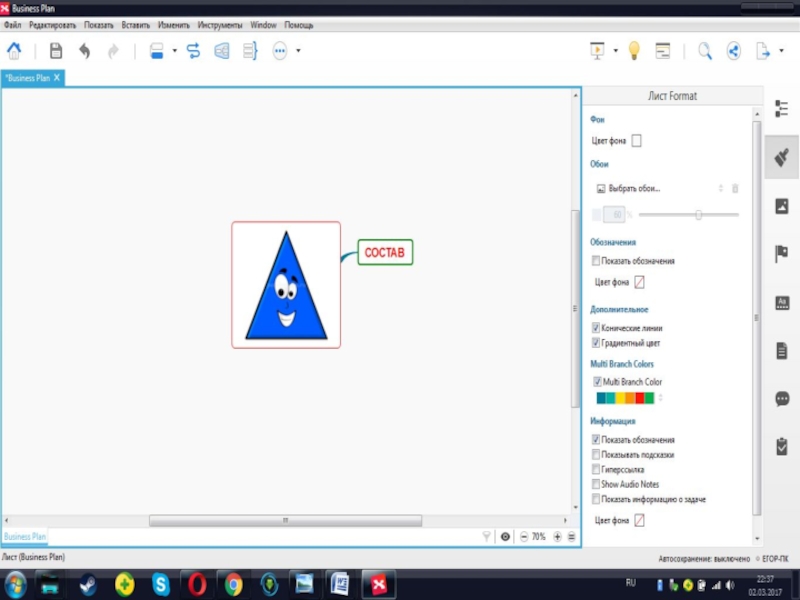Image resolution: width=800 pixels, height=600 pixels.
Task: Click the Цвет фона swatch under Фон
Action: tap(637, 141)
